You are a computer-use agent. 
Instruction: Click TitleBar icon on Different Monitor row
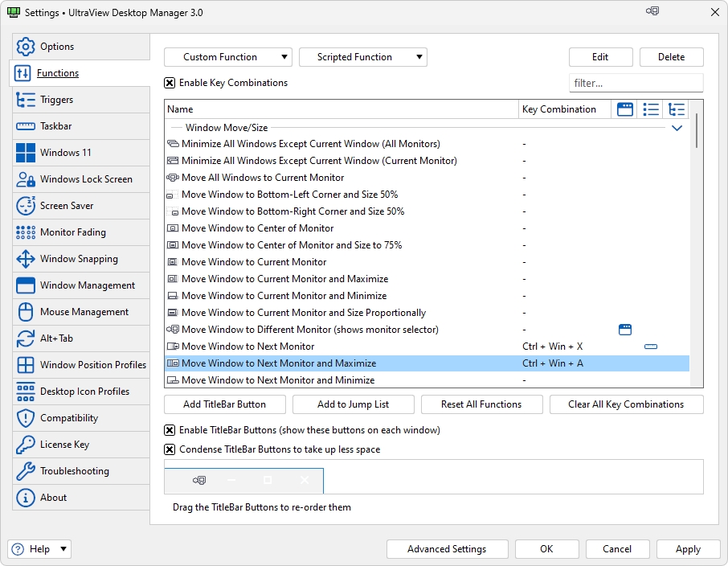point(625,330)
